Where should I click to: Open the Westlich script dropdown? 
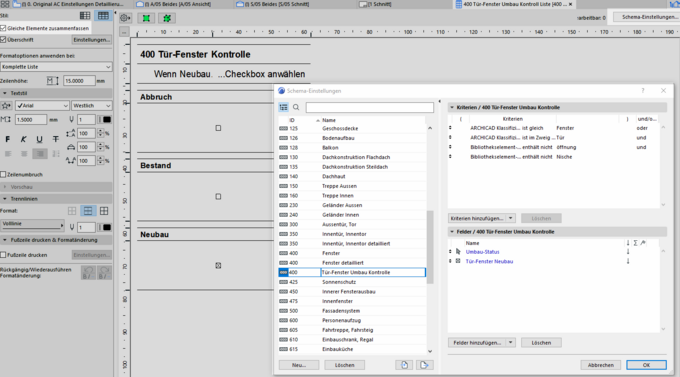[x=92, y=105]
